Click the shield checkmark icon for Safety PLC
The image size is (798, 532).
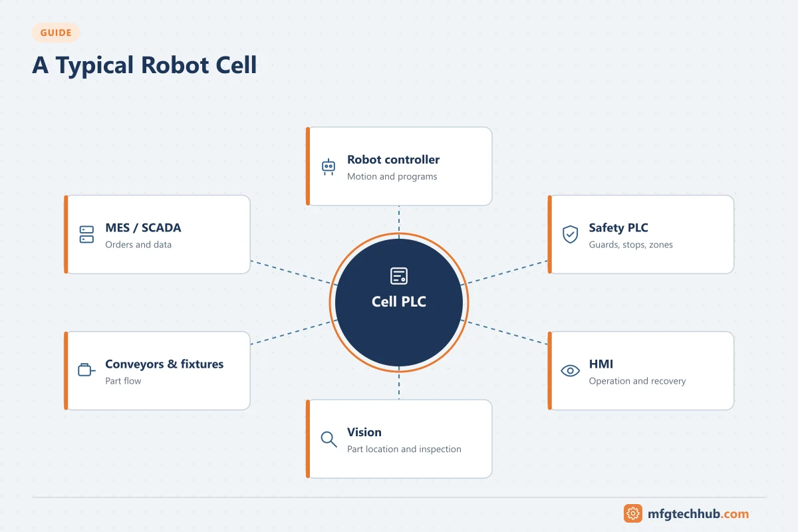click(570, 235)
